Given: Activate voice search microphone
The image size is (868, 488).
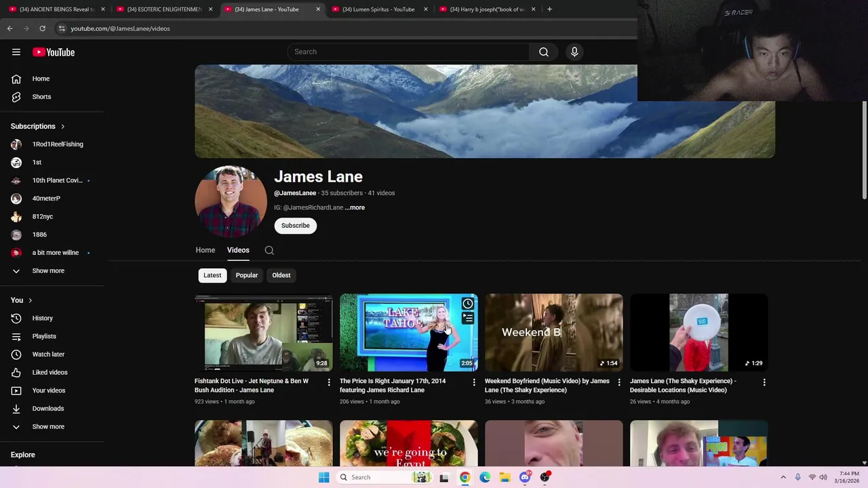Looking at the screenshot, I should point(574,52).
